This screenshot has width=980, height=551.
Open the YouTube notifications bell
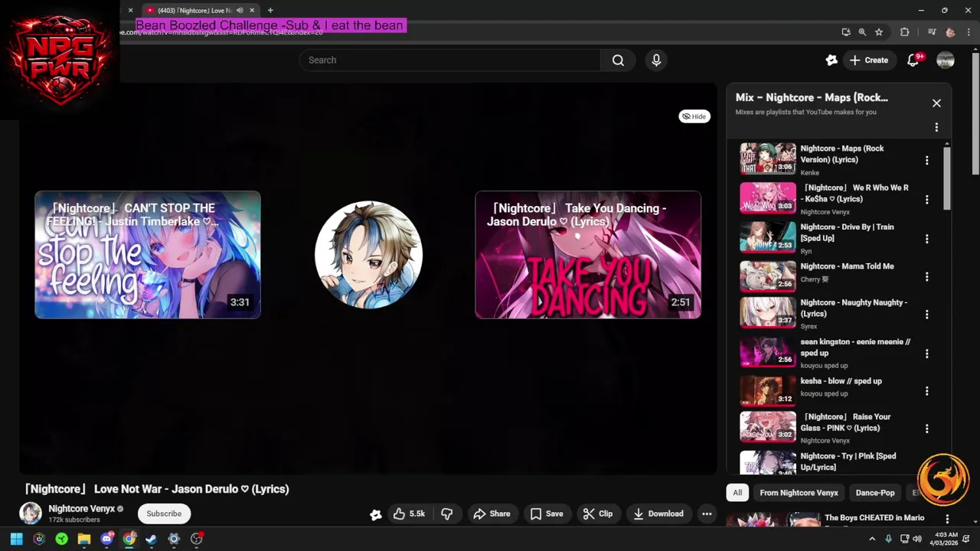913,60
